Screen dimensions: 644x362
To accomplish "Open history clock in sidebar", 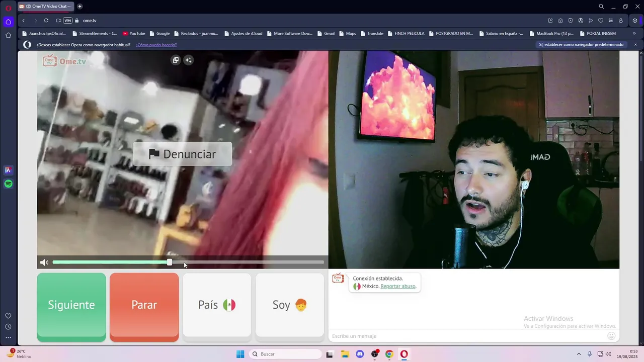I will pos(8,327).
